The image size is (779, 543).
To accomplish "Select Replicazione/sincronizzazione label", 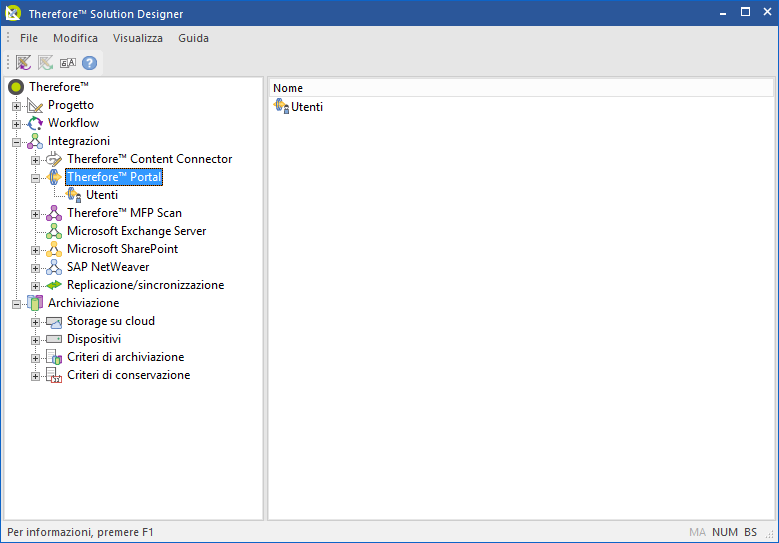I will coord(146,285).
